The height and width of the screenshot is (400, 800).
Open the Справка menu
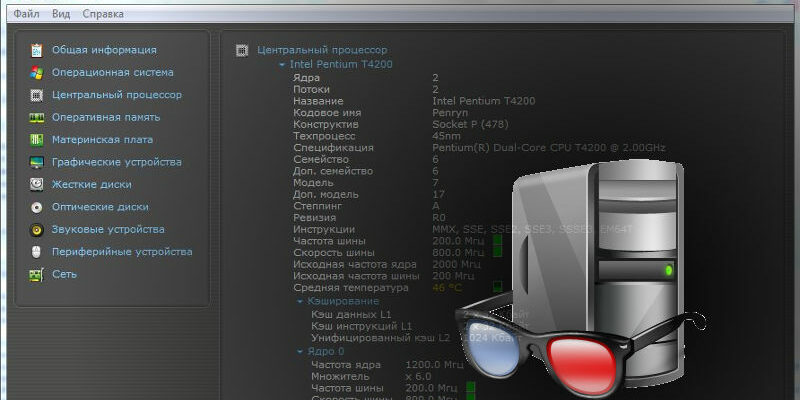(x=103, y=14)
